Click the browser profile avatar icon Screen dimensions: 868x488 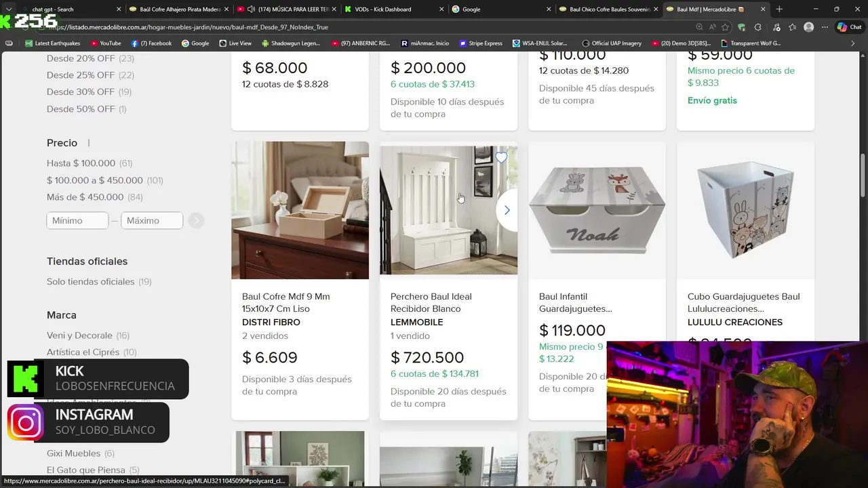point(808,27)
